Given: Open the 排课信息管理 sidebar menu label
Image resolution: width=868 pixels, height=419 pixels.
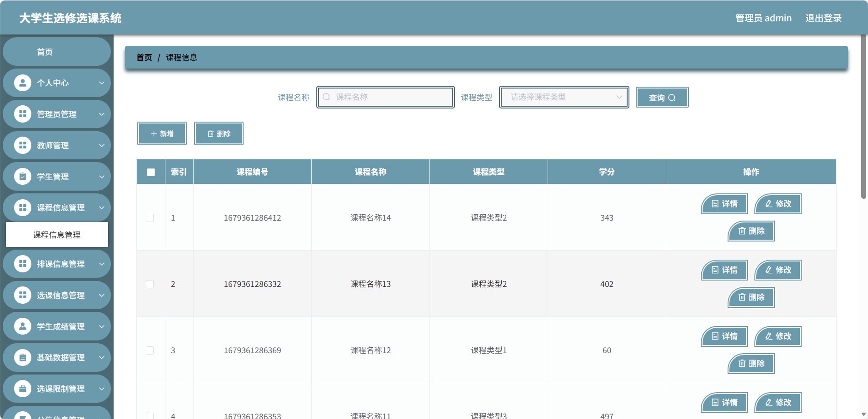Looking at the screenshot, I should tap(61, 264).
